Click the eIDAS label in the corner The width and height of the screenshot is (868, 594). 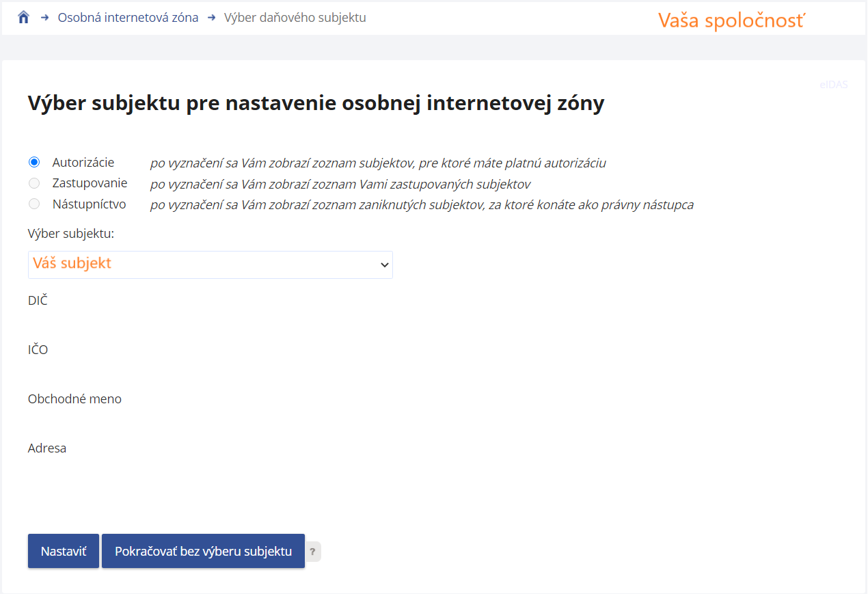[x=833, y=85]
